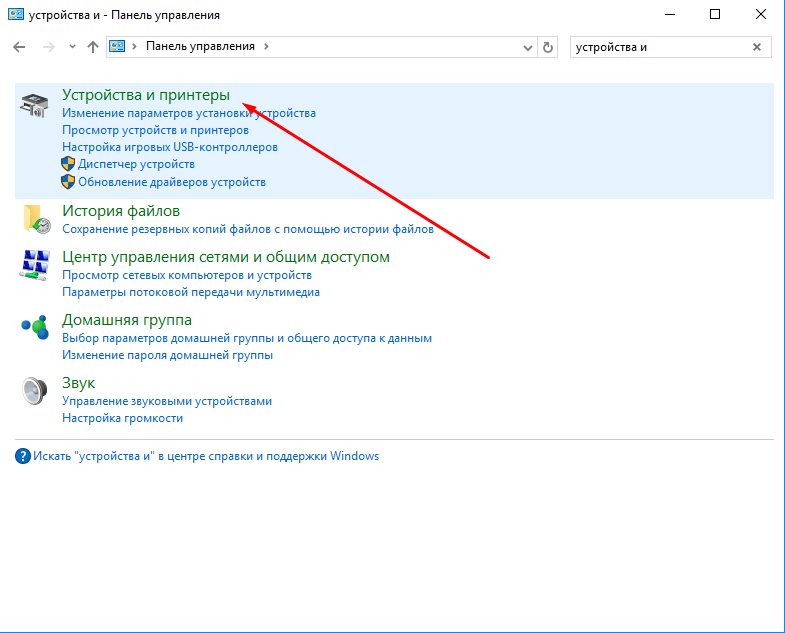Image resolution: width=785 pixels, height=633 pixels.
Task: Open the Звук speaker icon
Action: click(35, 391)
